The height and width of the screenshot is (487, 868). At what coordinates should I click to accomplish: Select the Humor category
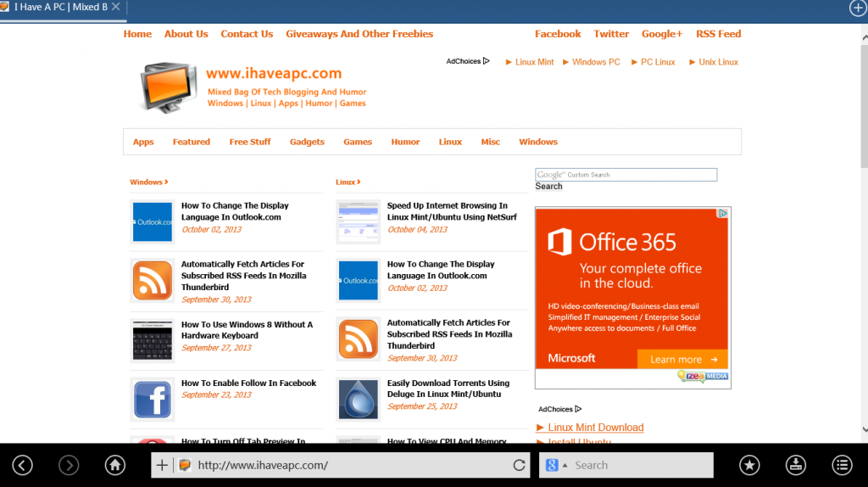(x=405, y=142)
